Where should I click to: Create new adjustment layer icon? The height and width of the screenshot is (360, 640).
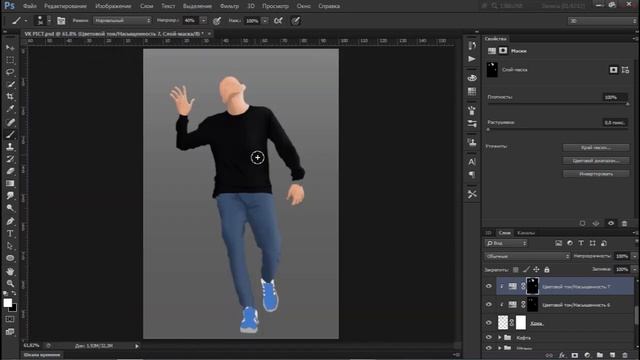pos(587,355)
